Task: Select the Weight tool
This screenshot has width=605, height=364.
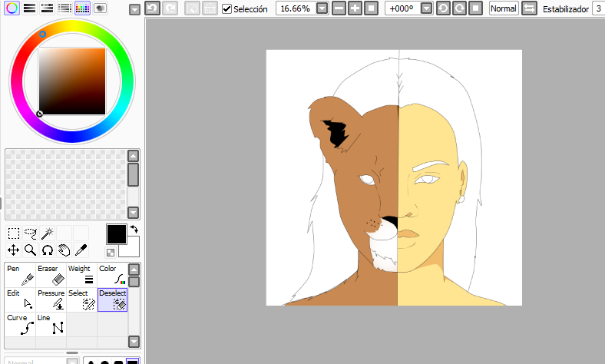Action: pyautogui.click(x=82, y=275)
